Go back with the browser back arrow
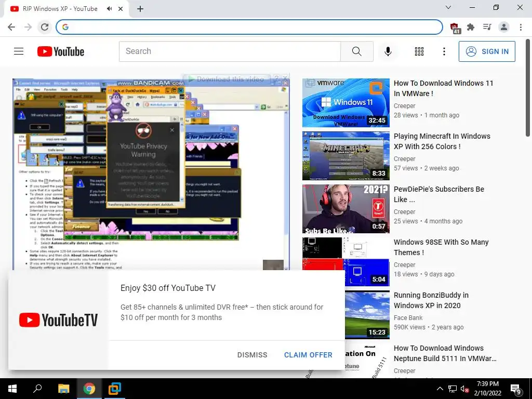This screenshot has height=399, width=532. coord(11,27)
